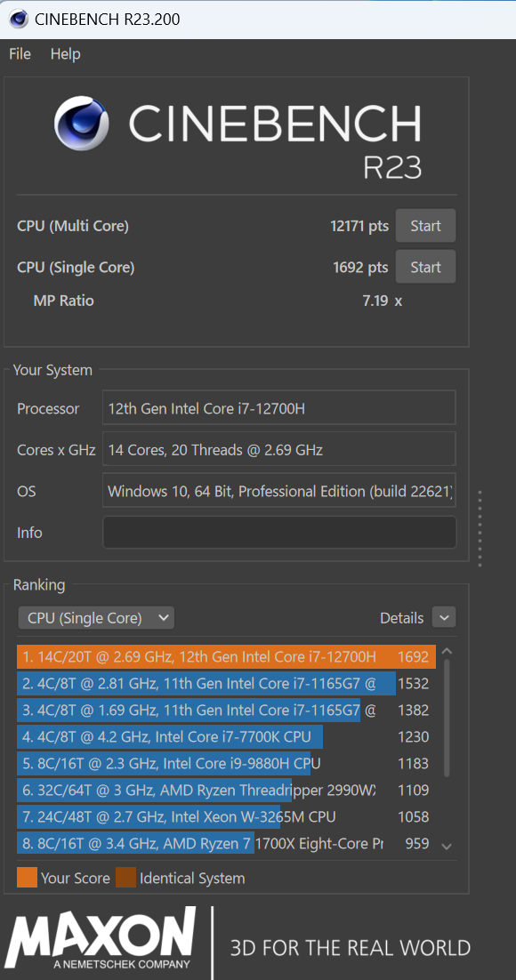Click the orange Your Score legend swatch

[x=27, y=878]
